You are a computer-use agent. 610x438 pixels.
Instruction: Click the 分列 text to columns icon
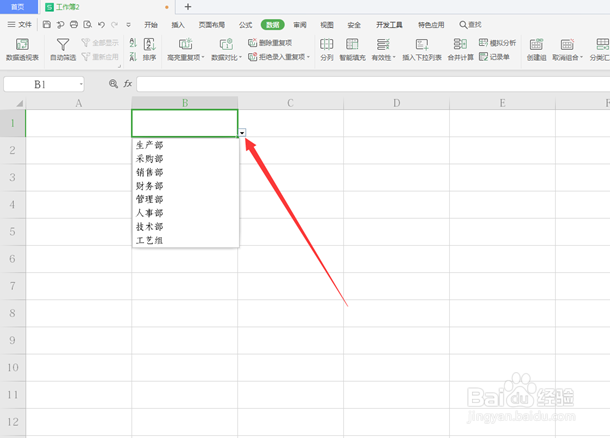click(x=326, y=49)
